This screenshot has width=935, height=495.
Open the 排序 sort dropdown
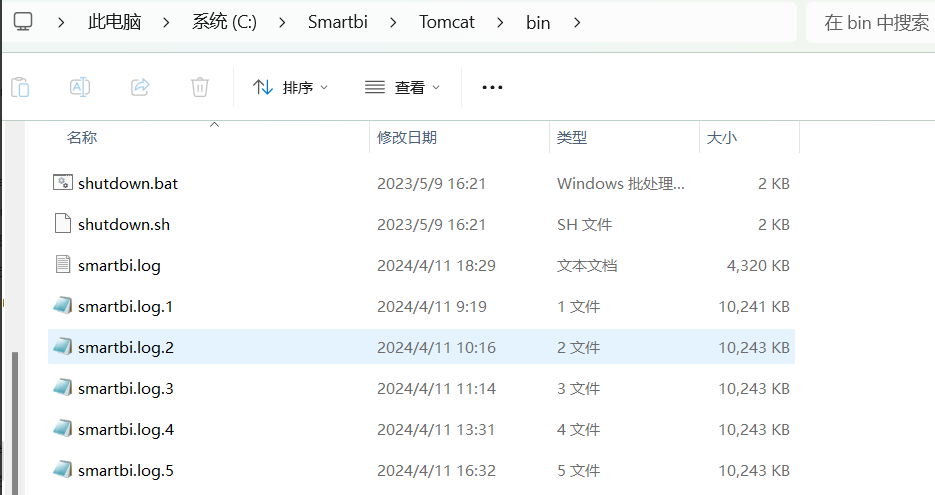(290, 88)
